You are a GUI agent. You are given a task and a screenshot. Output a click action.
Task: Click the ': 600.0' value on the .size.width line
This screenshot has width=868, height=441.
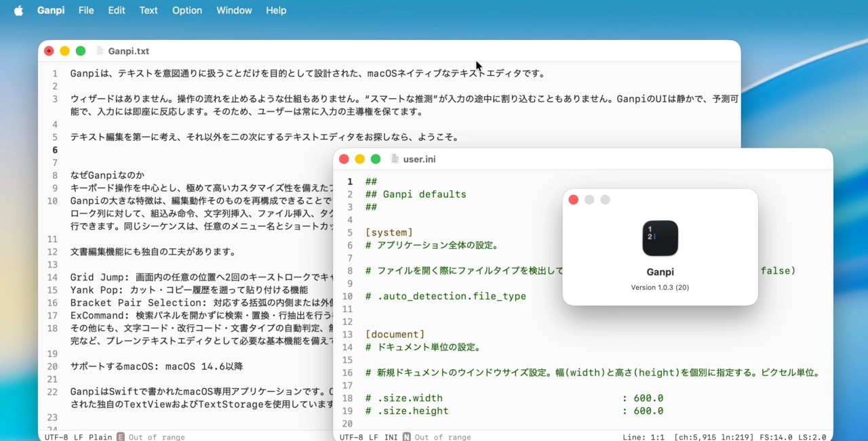pos(643,398)
